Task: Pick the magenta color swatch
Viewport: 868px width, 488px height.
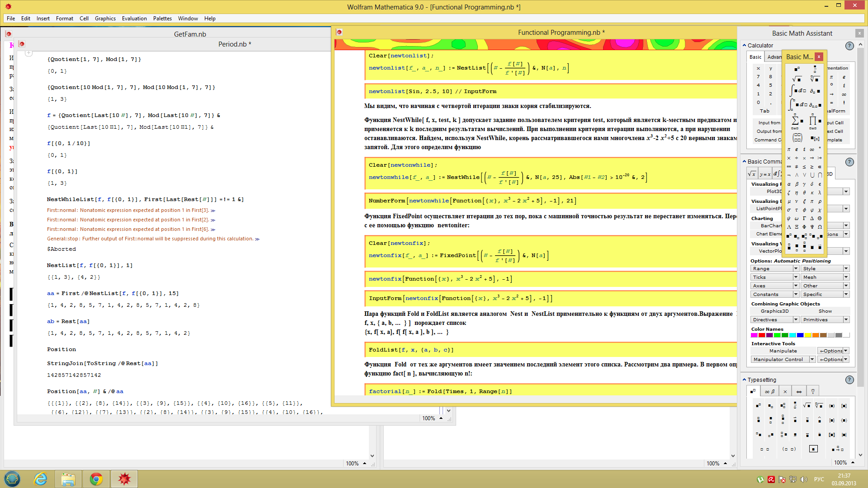Action: point(754,335)
